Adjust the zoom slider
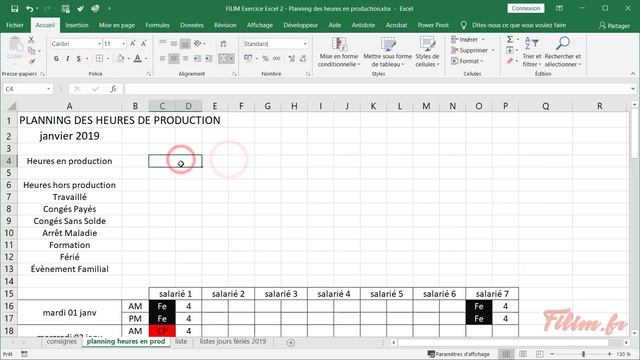The height and width of the screenshot is (360, 640). (x=583, y=354)
